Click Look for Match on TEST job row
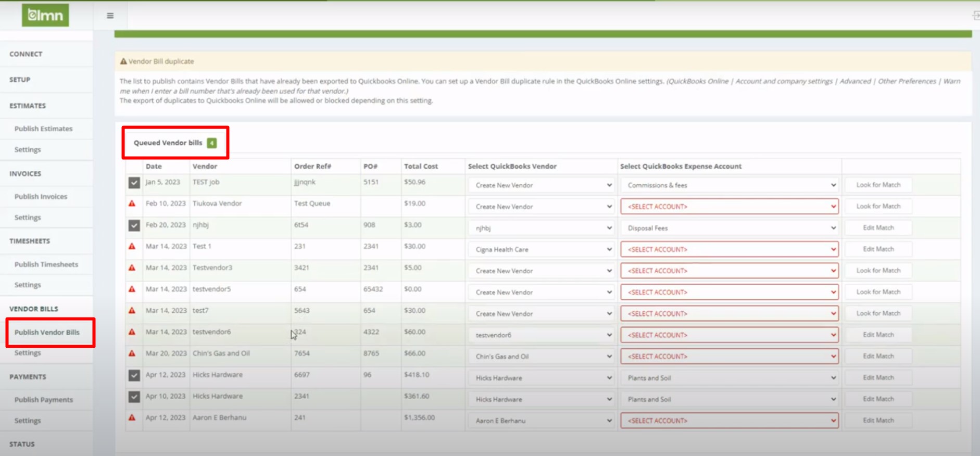Screen dimensions: 980x456 (x=878, y=185)
